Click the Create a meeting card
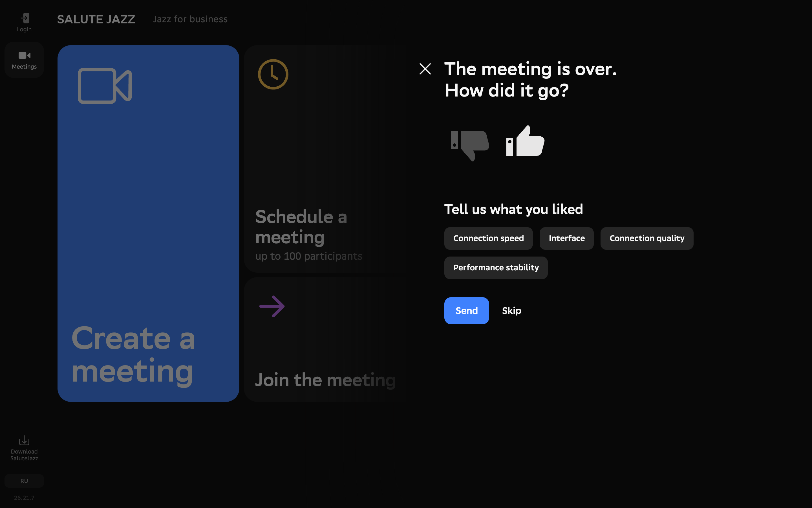The width and height of the screenshot is (812, 508). coord(148,224)
